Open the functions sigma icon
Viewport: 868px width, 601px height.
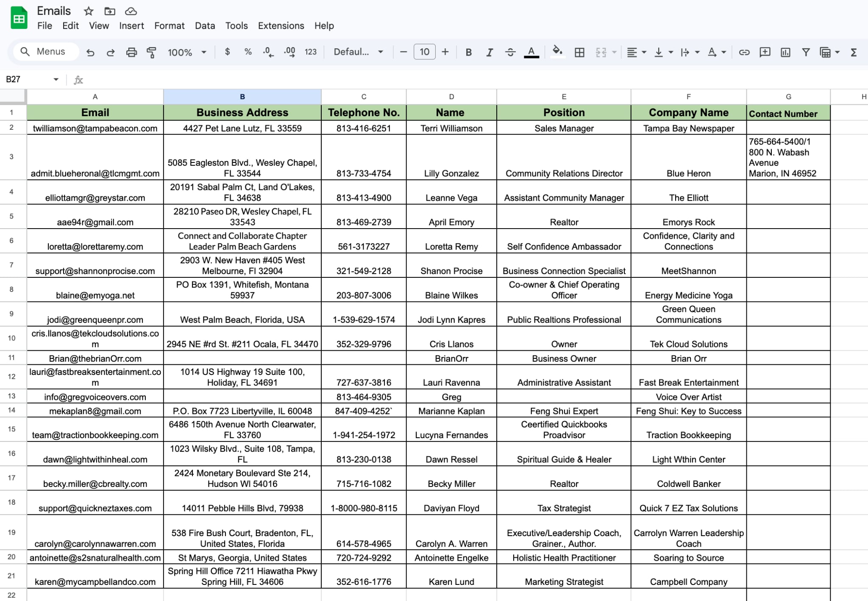point(854,52)
